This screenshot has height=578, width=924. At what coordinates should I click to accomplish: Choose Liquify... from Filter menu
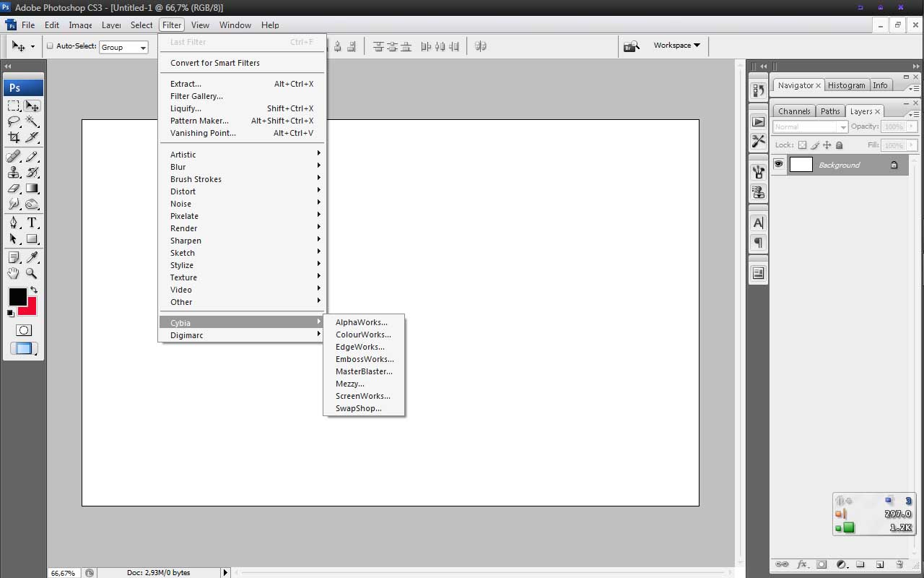pos(242,108)
